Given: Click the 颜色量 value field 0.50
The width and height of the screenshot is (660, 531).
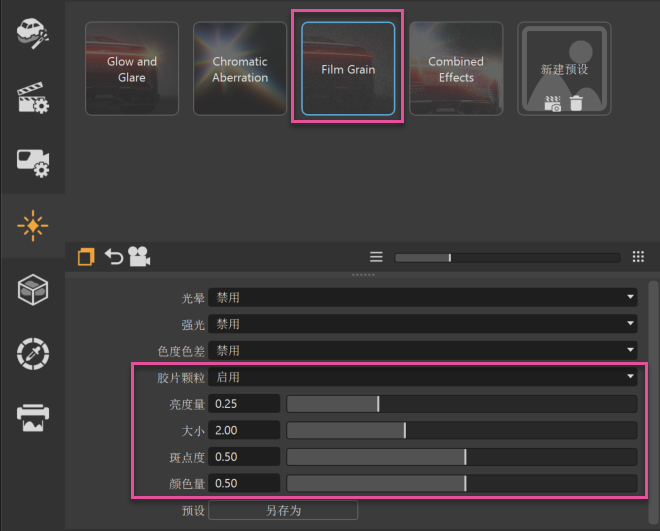Looking at the screenshot, I should tap(244, 483).
